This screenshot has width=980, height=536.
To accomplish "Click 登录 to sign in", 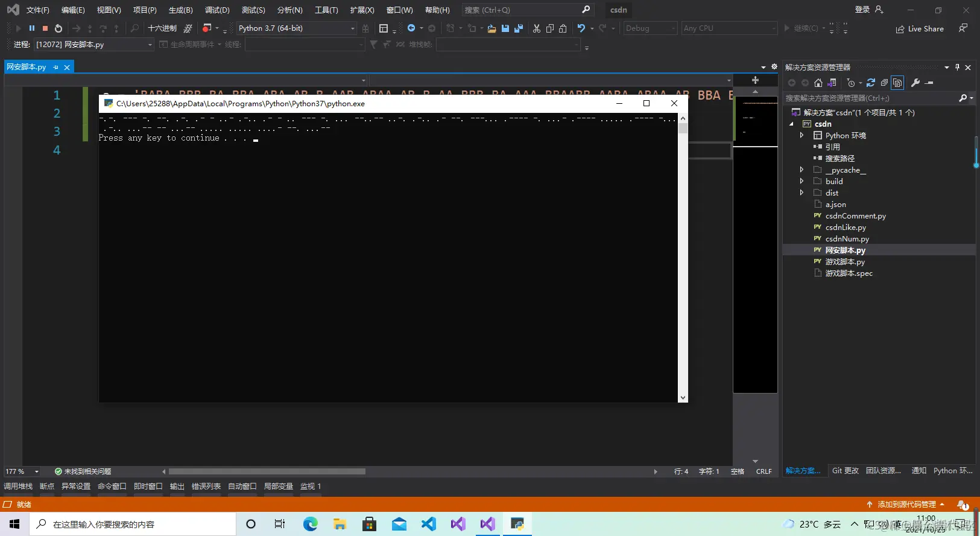I will [x=862, y=10].
